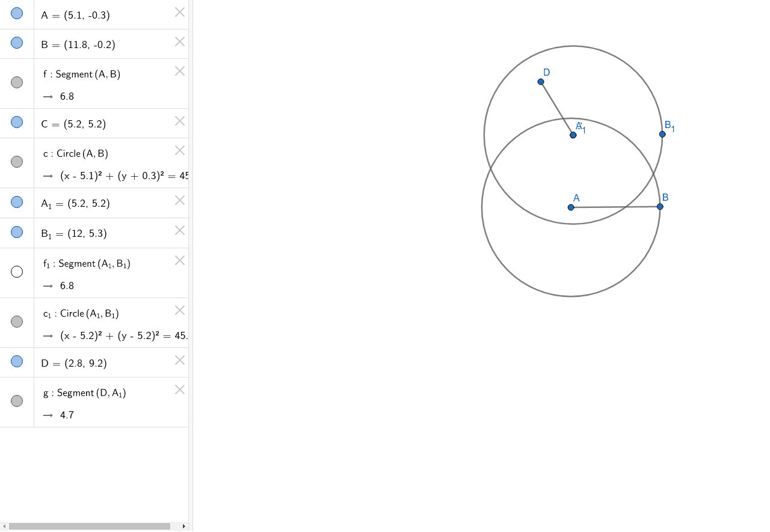Click the horizontal scrollbar at the bottom
The width and height of the screenshot is (770, 532).
tap(90, 526)
